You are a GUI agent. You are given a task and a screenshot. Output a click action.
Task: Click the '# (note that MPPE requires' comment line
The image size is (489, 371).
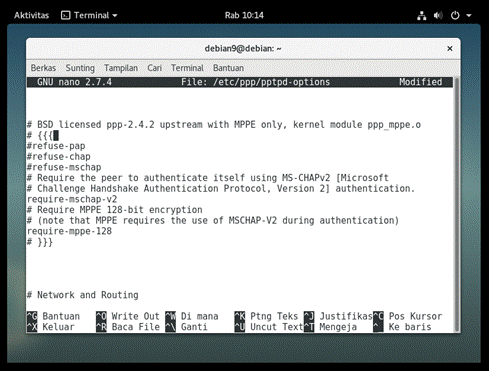tap(213, 221)
